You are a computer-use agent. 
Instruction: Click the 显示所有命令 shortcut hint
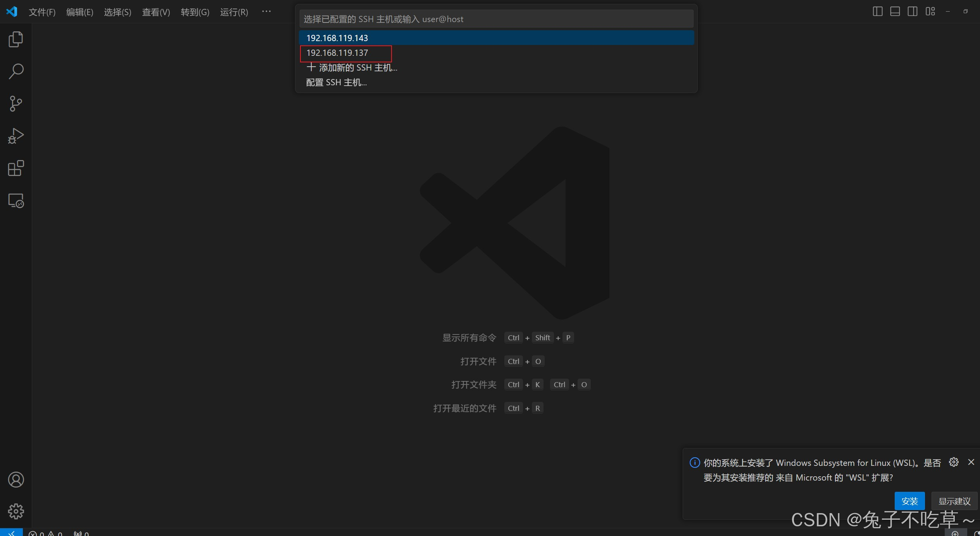[x=469, y=338]
